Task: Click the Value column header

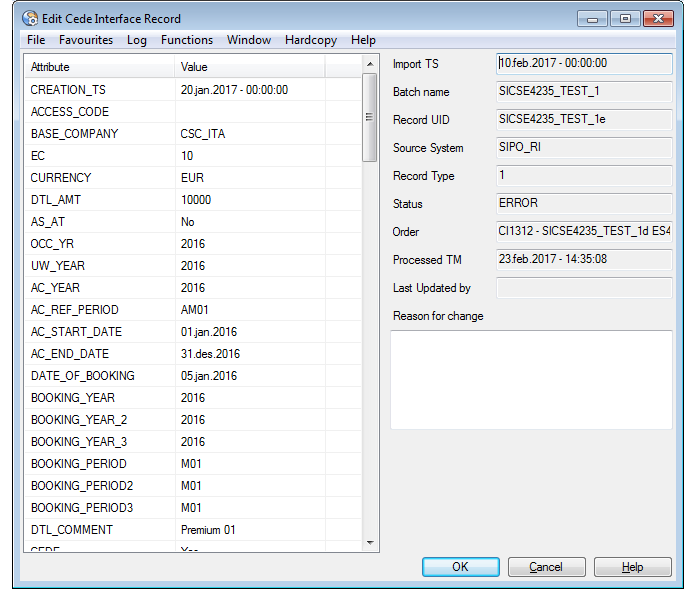Action: click(x=250, y=67)
